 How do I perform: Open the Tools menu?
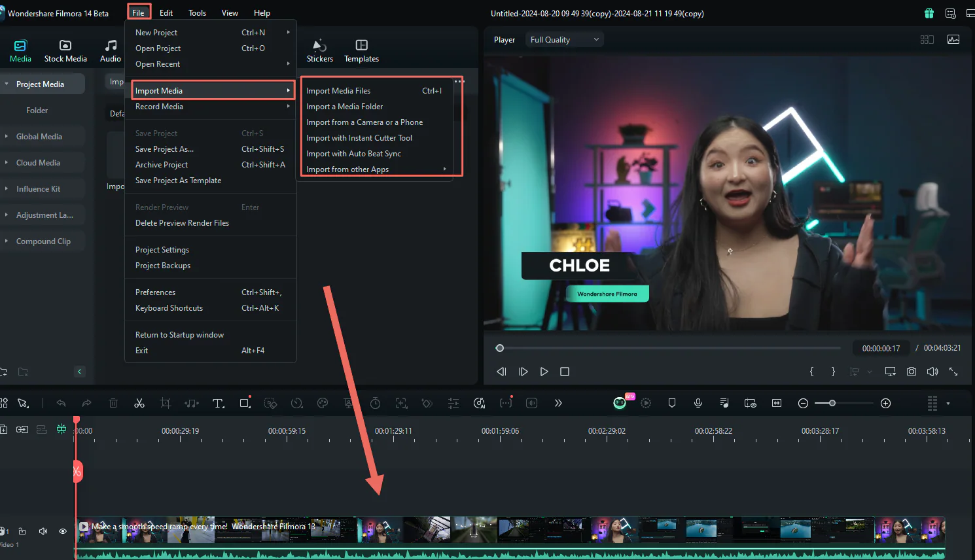point(197,13)
